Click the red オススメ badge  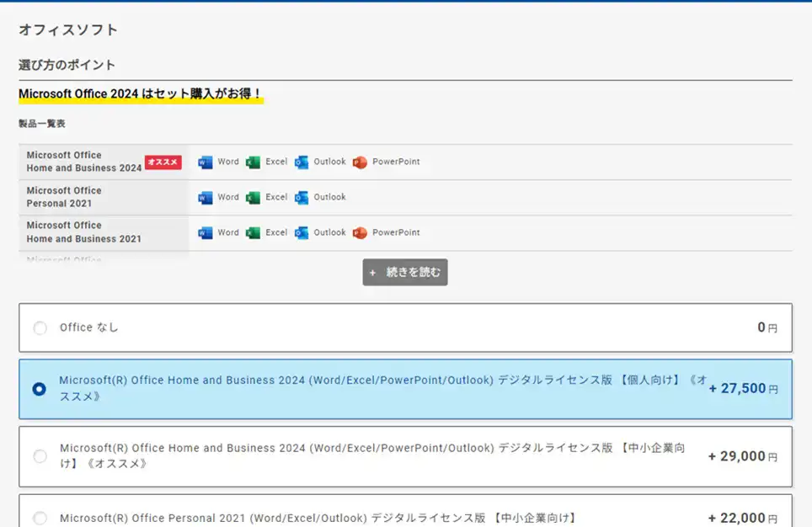(x=163, y=162)
